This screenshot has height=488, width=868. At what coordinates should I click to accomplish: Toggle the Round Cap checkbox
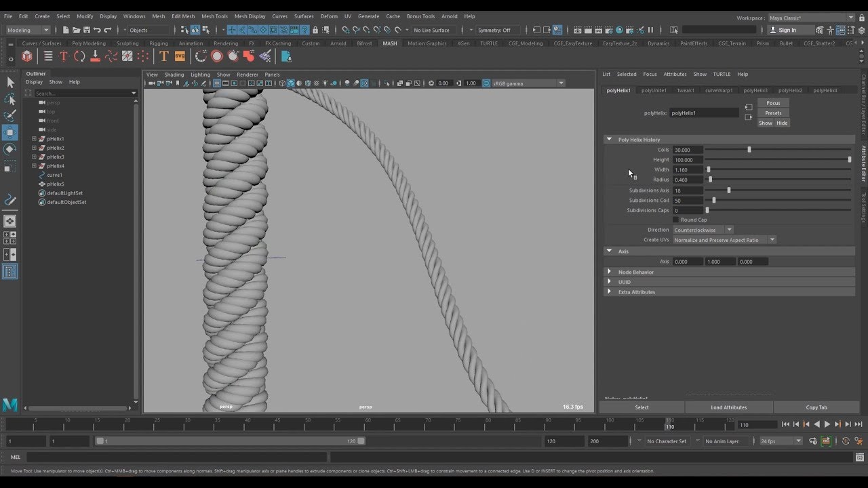click(x=675, y=220)
